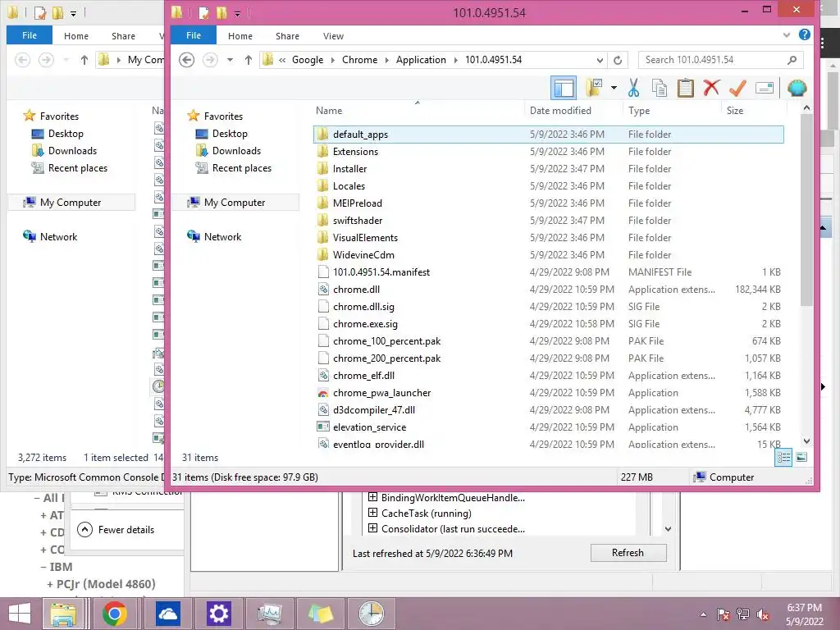Viewport: 840px width, 630px height.
Task: Open Chrome from the taskbar
Action: click(x=114, y=614)
